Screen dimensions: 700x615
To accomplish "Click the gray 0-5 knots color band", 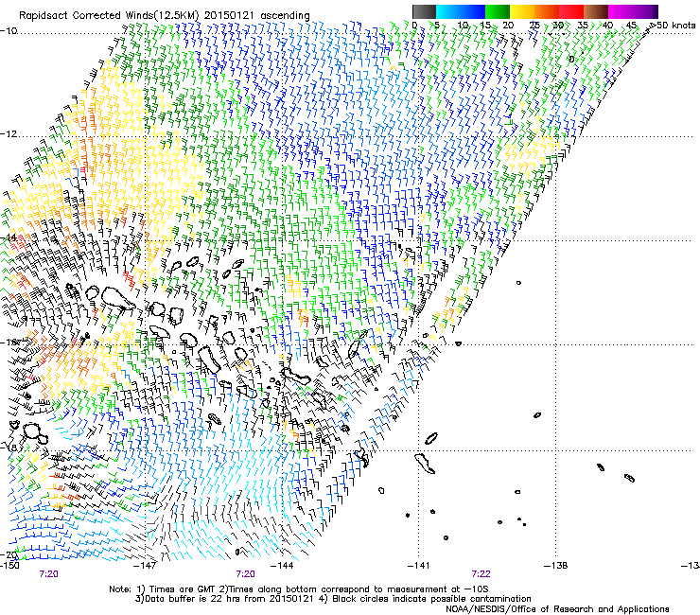I will (x=424, y=11).
